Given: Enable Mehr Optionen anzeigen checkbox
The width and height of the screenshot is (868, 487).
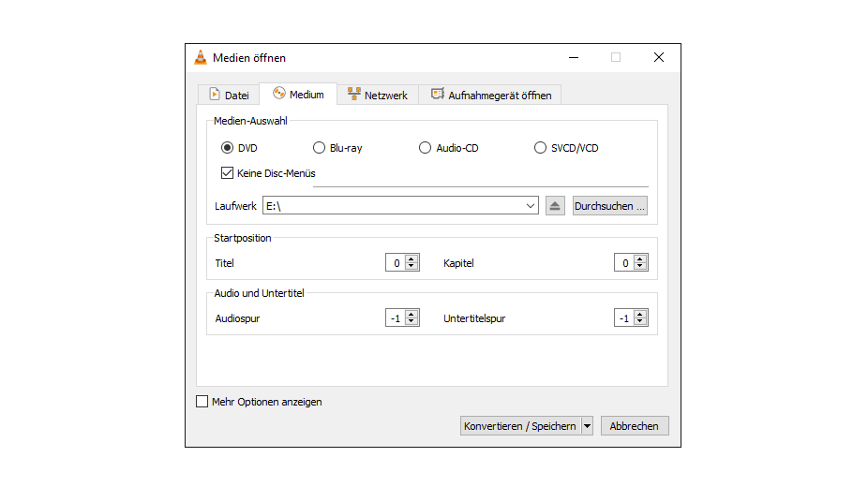Looking at the screenshot, I should [202, 402].
